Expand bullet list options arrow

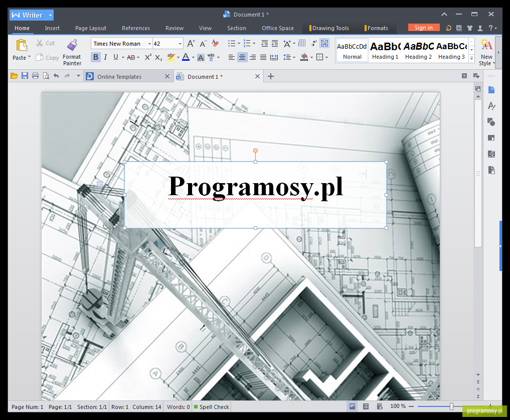[x=239, y=43]
